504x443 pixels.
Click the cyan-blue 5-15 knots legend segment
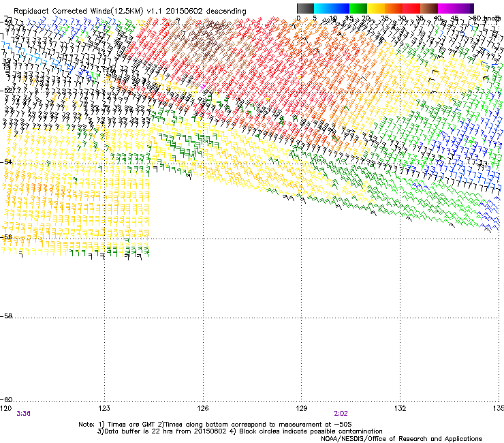tap(332, 8)
